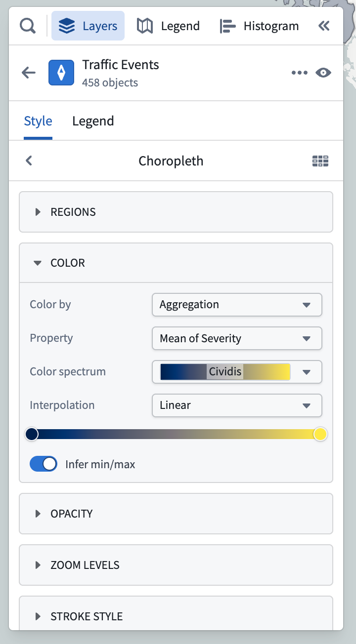Click the Layers button
Screen dimensions: 356x644
point(88,26)
